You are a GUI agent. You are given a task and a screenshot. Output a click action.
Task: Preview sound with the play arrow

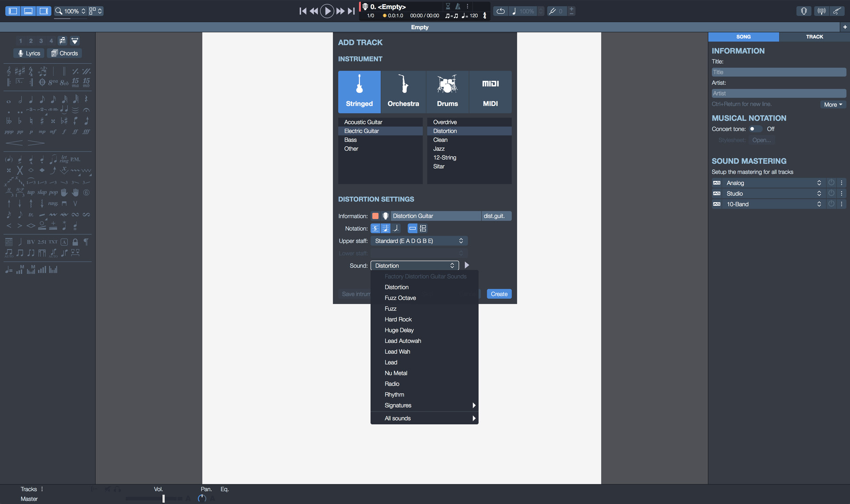coord(467,265)
